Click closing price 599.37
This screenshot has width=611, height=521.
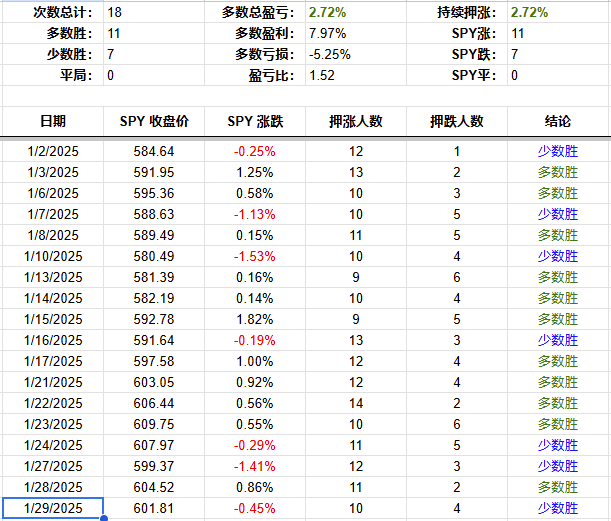[154, 467]
